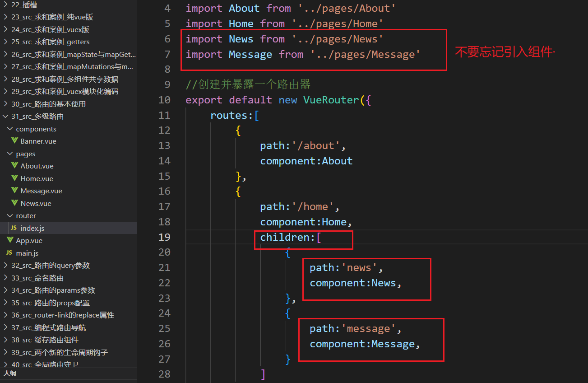Image resolution: width=588 pixels, height=383 pixels.
Task: Collapse the 31_src_多级路由 folder
Action: [x=5, y=116]
